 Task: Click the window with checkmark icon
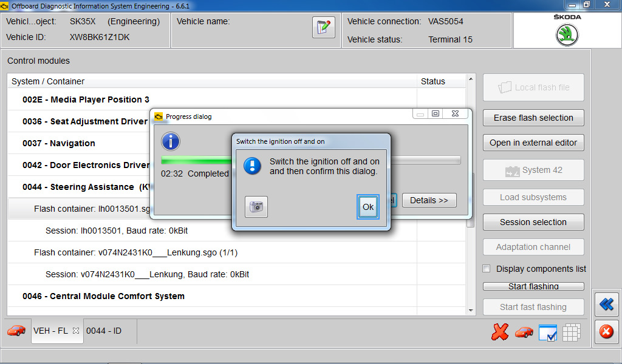(x=548, y=332)
